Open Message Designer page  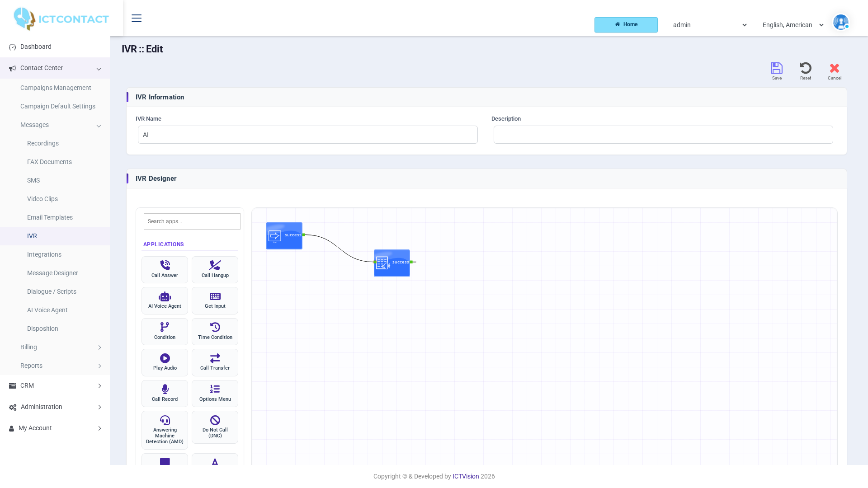pos(55,273)
